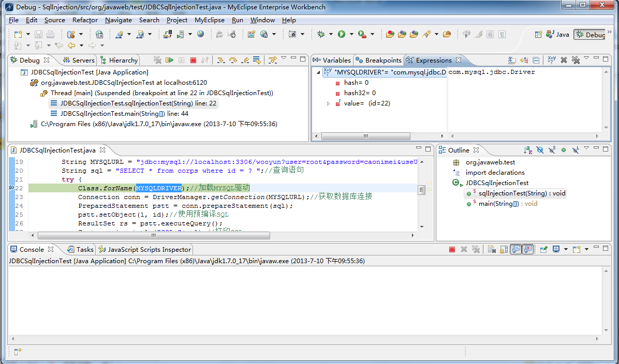The image size is (619, 364).
Task: Click Drop to Frame icon
Action: pyautogui.click(x=257, y=60)
